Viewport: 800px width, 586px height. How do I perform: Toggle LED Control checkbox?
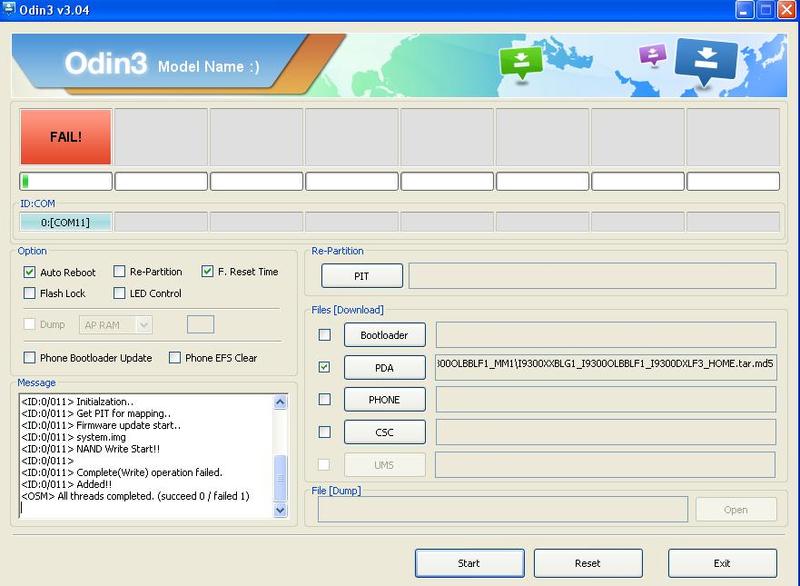119,293
